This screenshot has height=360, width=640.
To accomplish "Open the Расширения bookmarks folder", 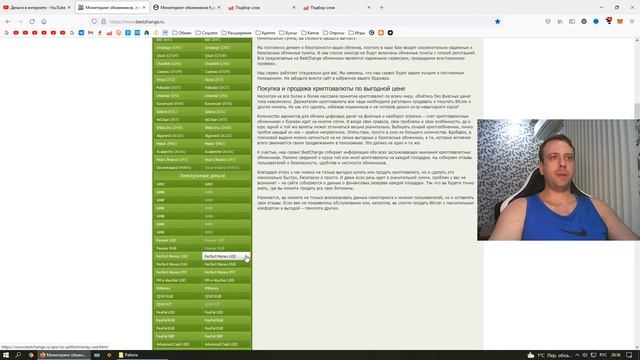I will pyautogui.click(x=236, y=33).
